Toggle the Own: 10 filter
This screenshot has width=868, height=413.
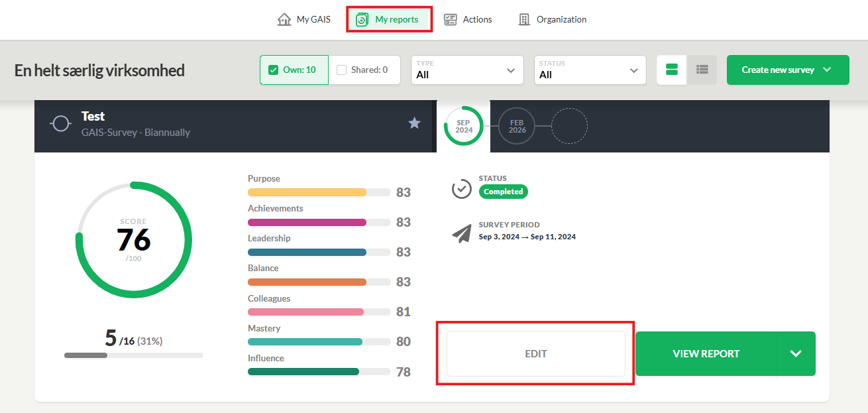tap(294, 70)
